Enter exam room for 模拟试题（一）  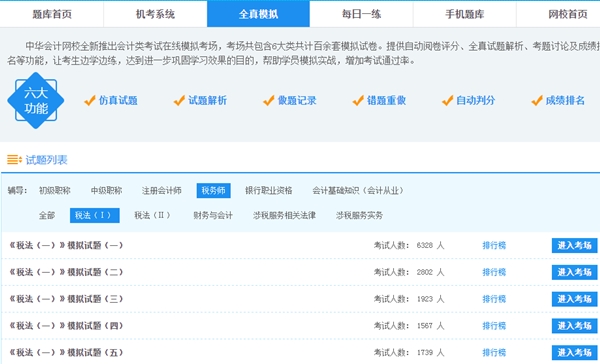pyautogui.click(x=574, y=245)
